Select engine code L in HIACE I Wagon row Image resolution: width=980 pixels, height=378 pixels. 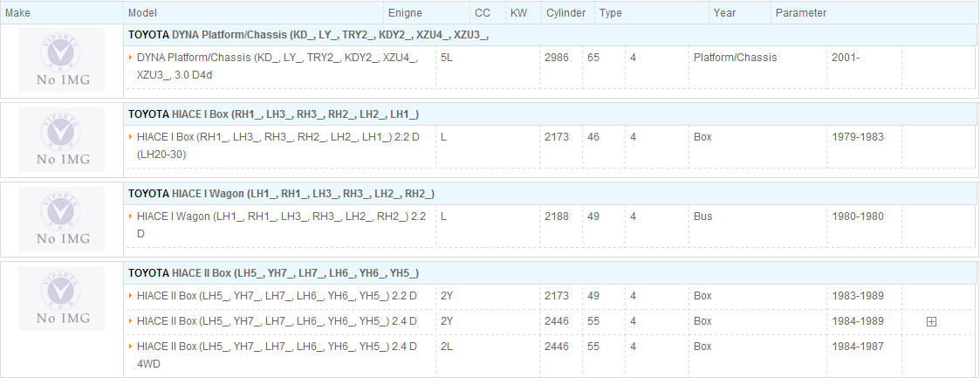tap(443, 216)
